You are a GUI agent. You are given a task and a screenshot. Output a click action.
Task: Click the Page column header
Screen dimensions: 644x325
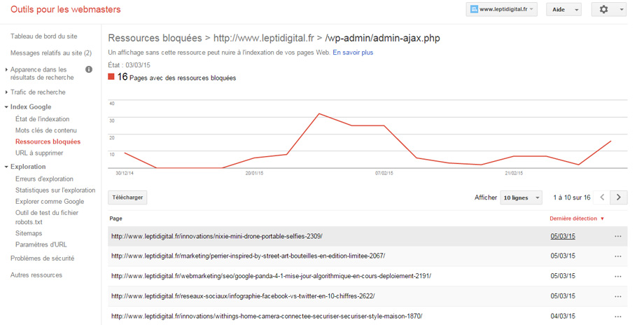(x=115, y=219)
